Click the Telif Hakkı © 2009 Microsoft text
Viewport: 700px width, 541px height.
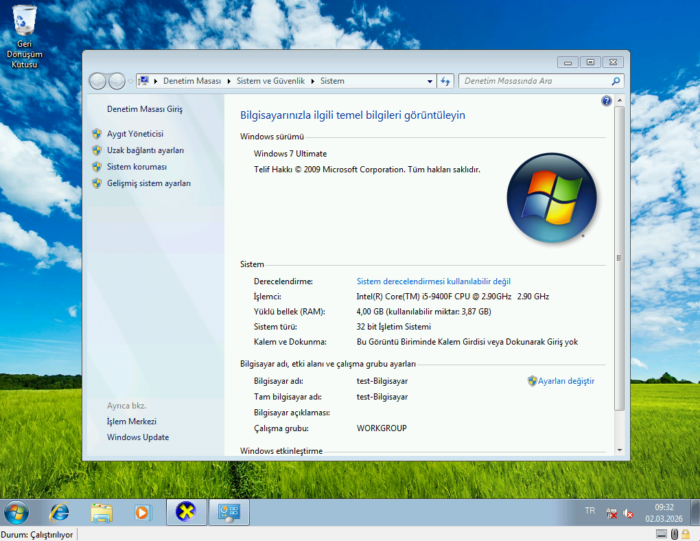coord(367,170)
